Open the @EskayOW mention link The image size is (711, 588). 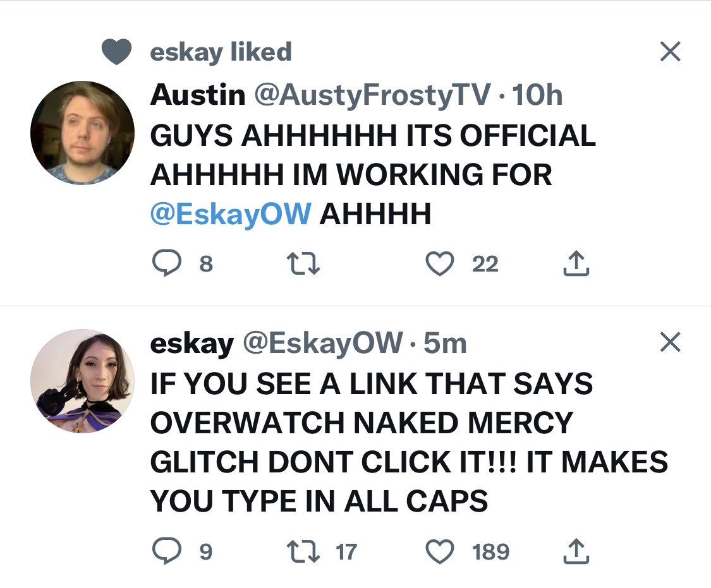click(x=230, y=214)
